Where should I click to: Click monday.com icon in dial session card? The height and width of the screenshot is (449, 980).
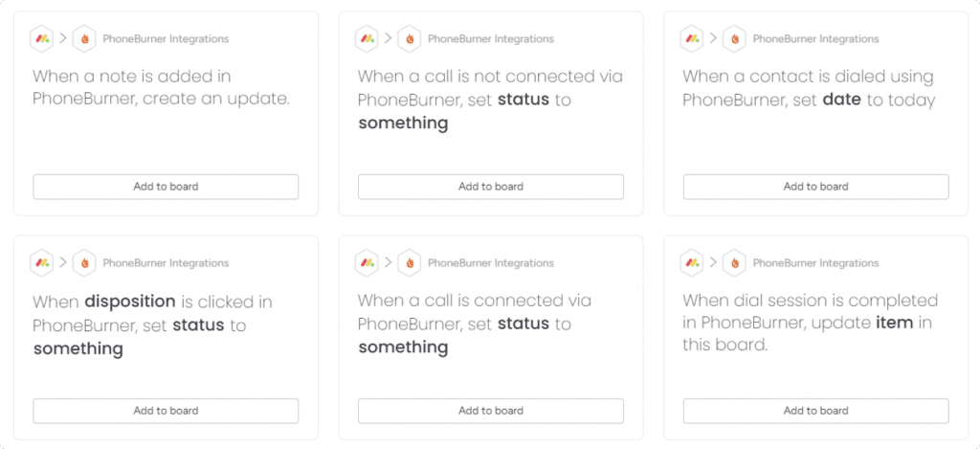coord(692,262)
